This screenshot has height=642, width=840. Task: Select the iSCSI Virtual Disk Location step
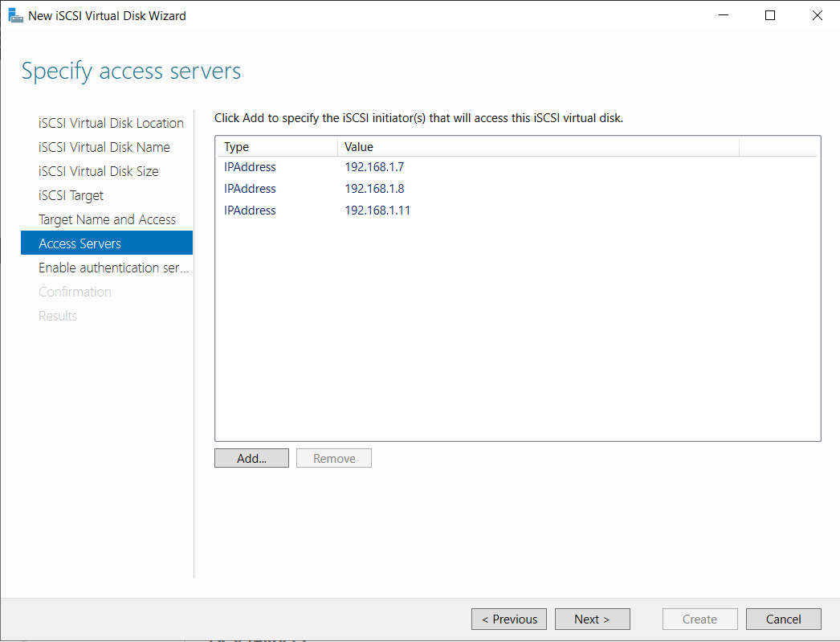click(111, 122)
